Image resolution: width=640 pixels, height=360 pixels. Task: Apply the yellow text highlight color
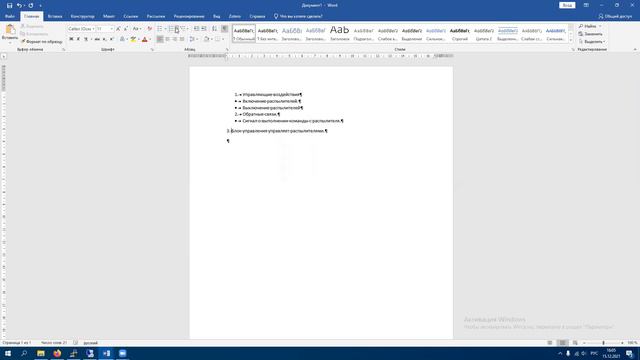point(133,39)
